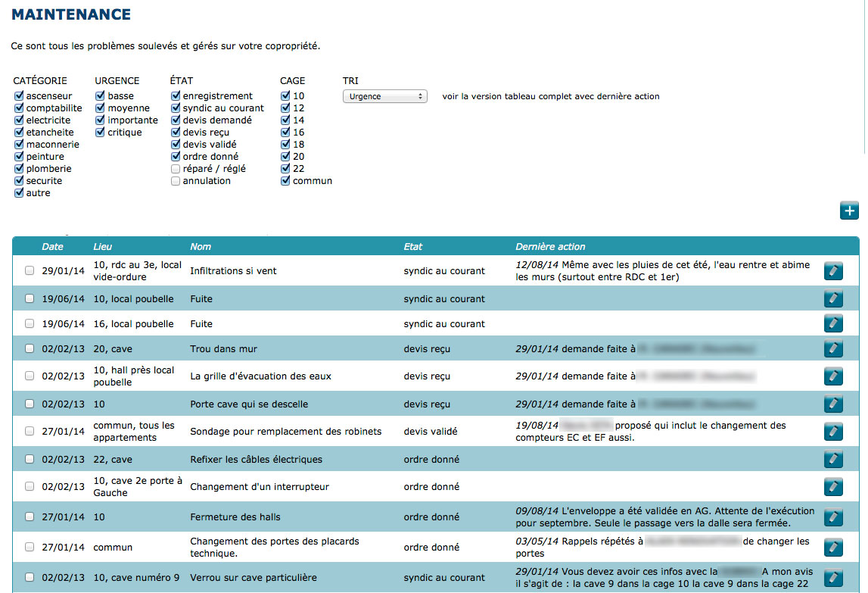
Task: Select the row checkbox for 'Infiltrations si vent'
Action: click(x=30, y=270)
